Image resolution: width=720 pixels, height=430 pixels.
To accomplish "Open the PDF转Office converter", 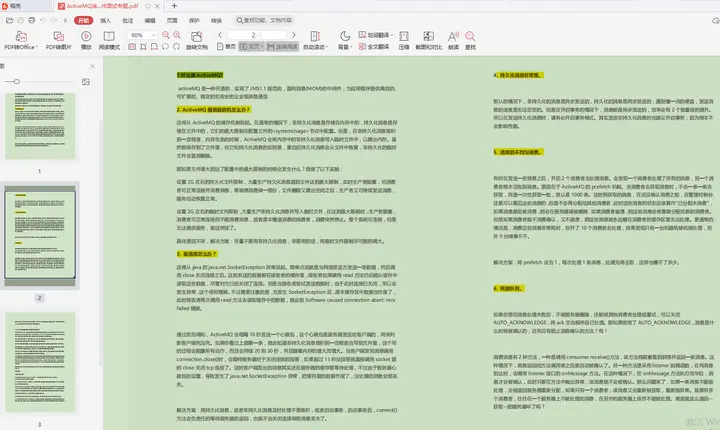I will 21,40.
